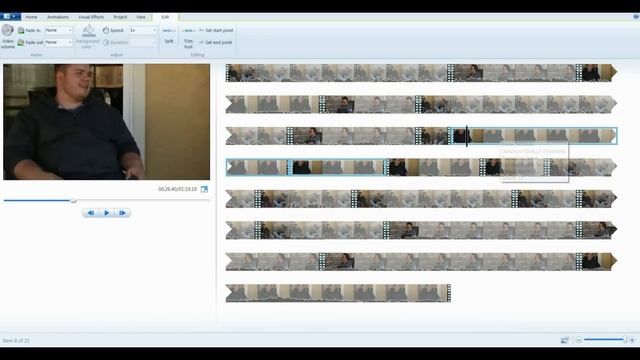640x360 pixels.
Task: Click the timeline zoom slider handle
Action: click(624, 340)
